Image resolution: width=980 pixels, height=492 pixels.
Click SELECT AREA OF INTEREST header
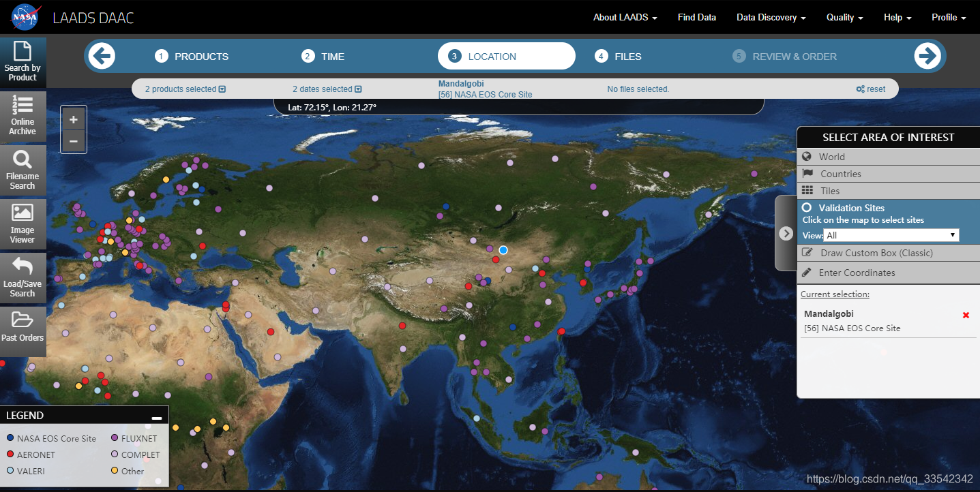tap(889, 137)
